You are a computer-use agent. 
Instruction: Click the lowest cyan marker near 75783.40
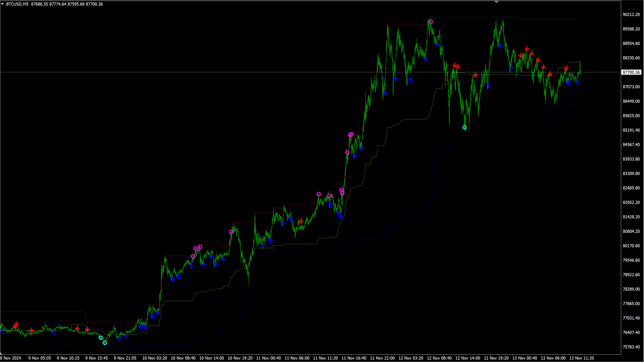105,343
